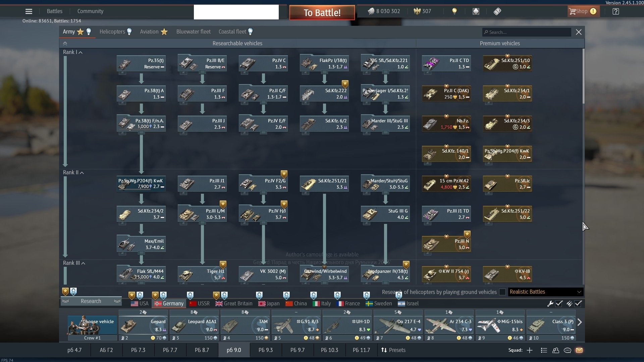Close the research tree window
This screenshot has height=362, width=644.
click(x=579, y=32)
